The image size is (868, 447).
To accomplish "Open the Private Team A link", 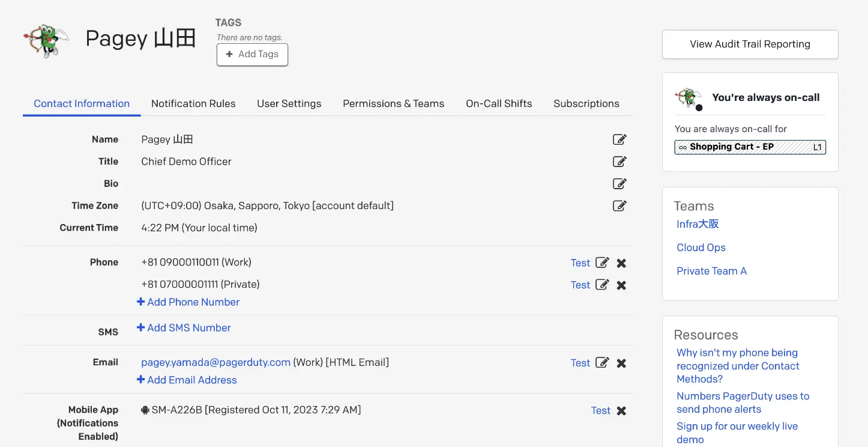I will pos(712,271).
